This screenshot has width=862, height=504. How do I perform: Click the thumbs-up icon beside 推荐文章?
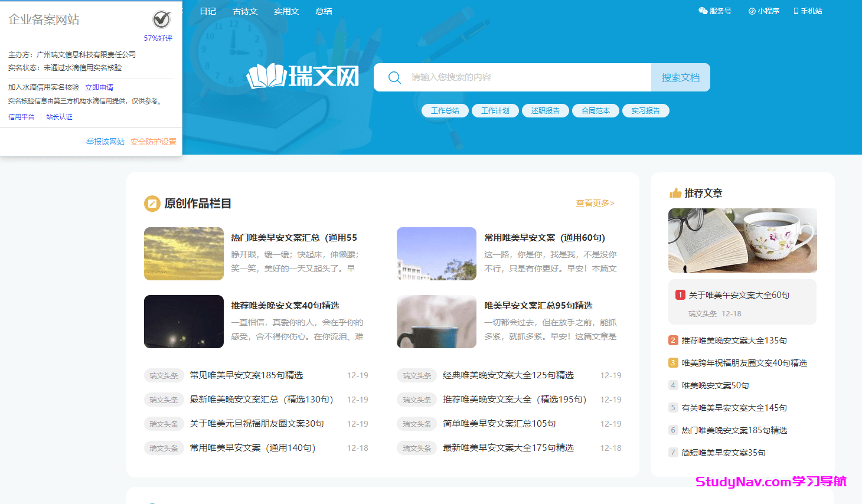(x=674, y=192)
